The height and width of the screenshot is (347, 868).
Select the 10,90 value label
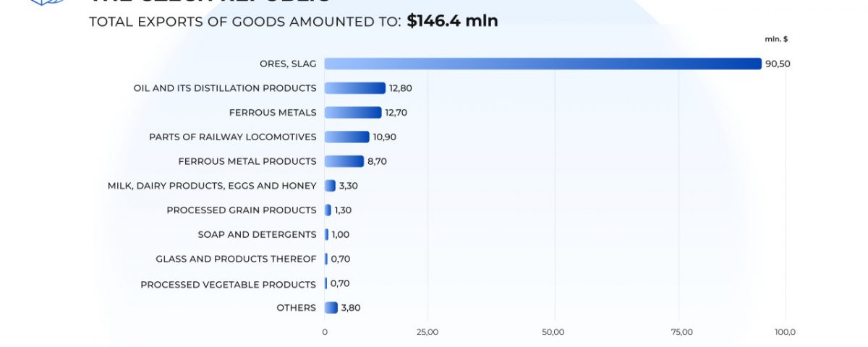point(385,137)
